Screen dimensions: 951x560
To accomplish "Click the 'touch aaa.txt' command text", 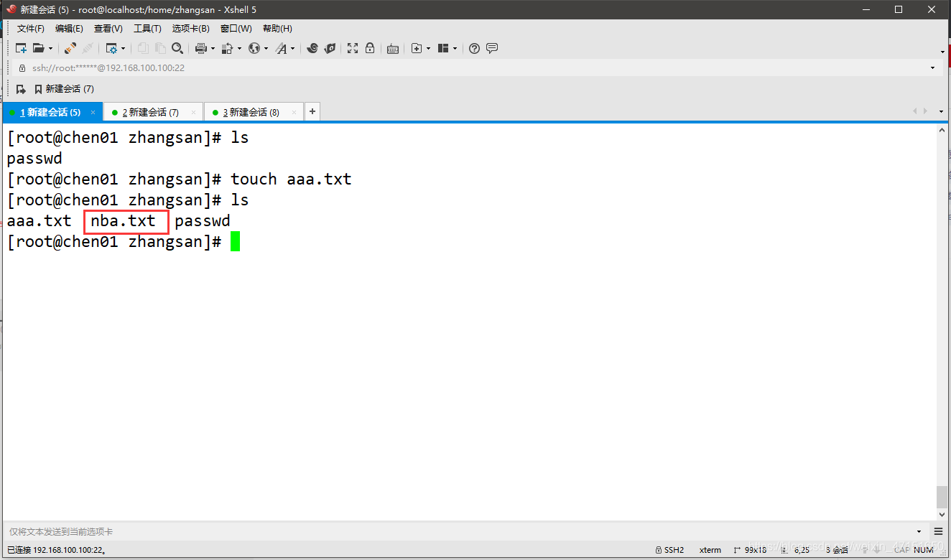I will (x=291, y=179).
